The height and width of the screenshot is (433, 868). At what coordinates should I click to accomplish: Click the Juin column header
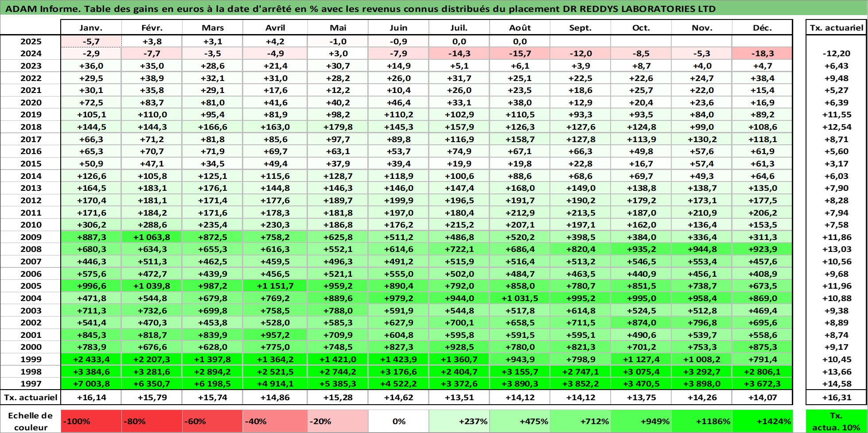[398, 27]
